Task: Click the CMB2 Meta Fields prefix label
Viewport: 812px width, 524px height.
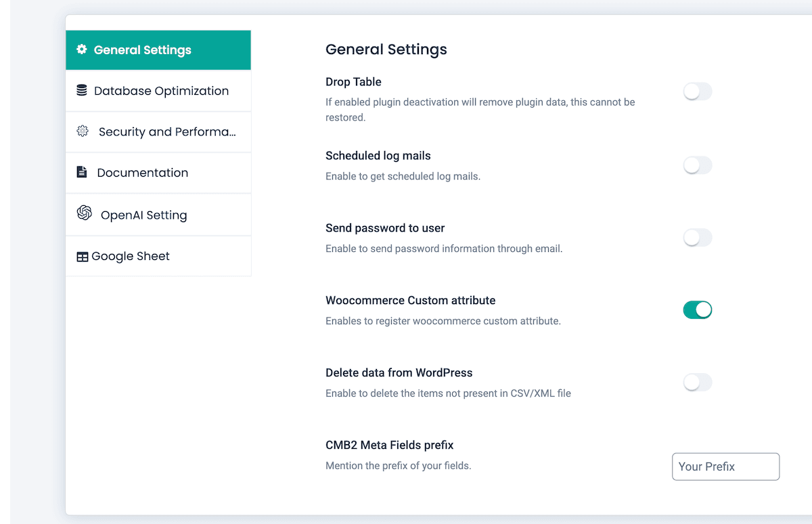Action: tap(390, 445)
